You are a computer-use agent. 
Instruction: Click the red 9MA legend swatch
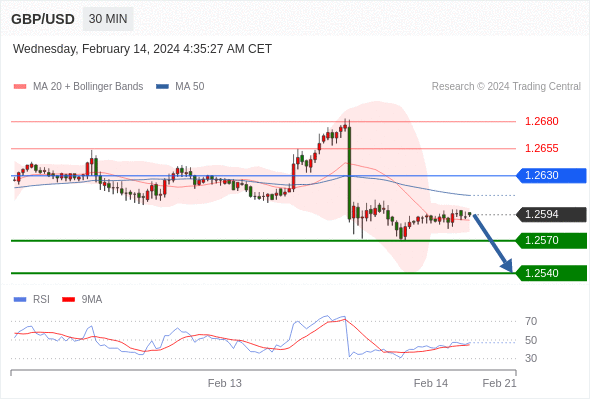coord(68,300)
